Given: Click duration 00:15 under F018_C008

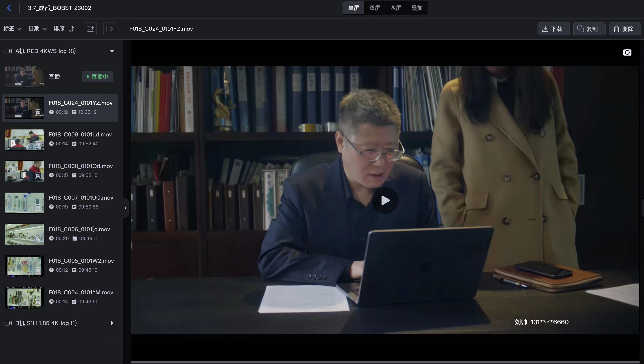Looking at the screenshot, I should point(62,175).
